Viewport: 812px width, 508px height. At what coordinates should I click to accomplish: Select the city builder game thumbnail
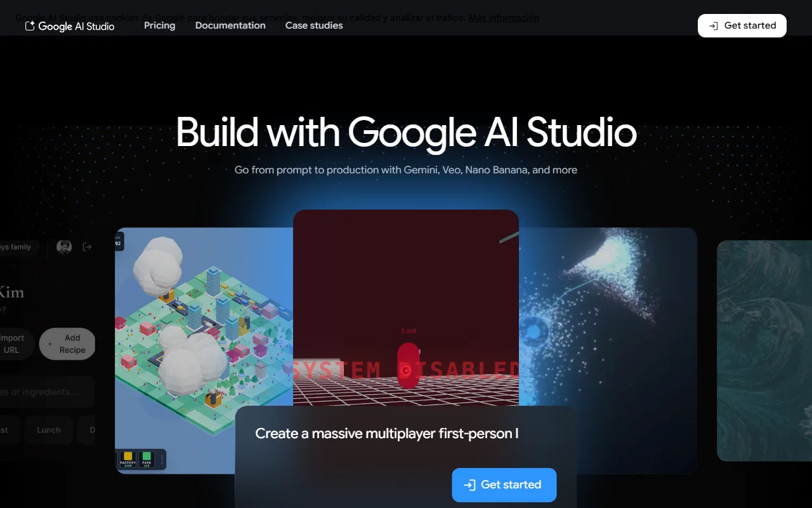coord(204,351)
